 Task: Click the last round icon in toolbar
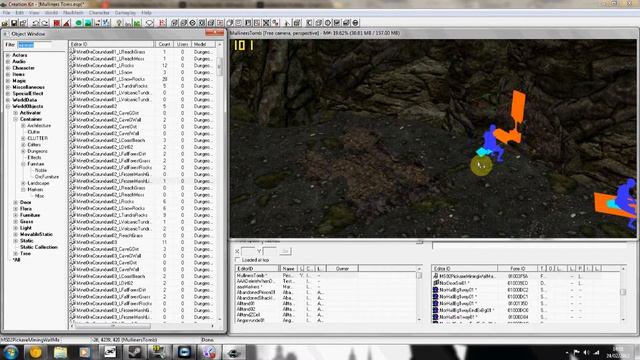(356, 23)
